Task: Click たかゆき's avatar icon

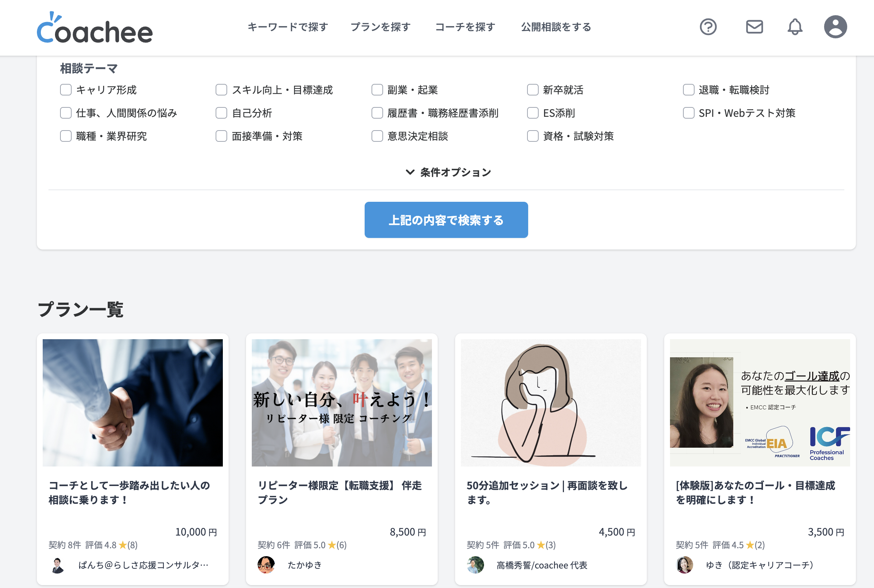Action: click(x=266, y=565)
